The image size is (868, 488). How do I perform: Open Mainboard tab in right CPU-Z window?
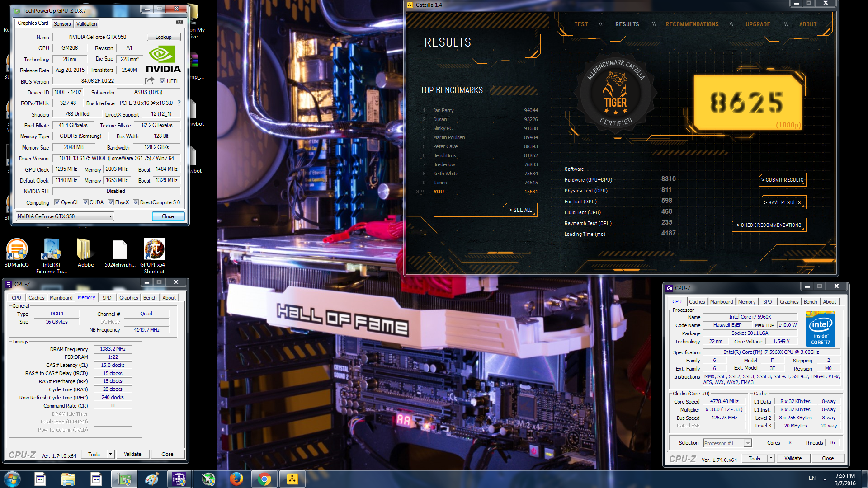(722, 302)
